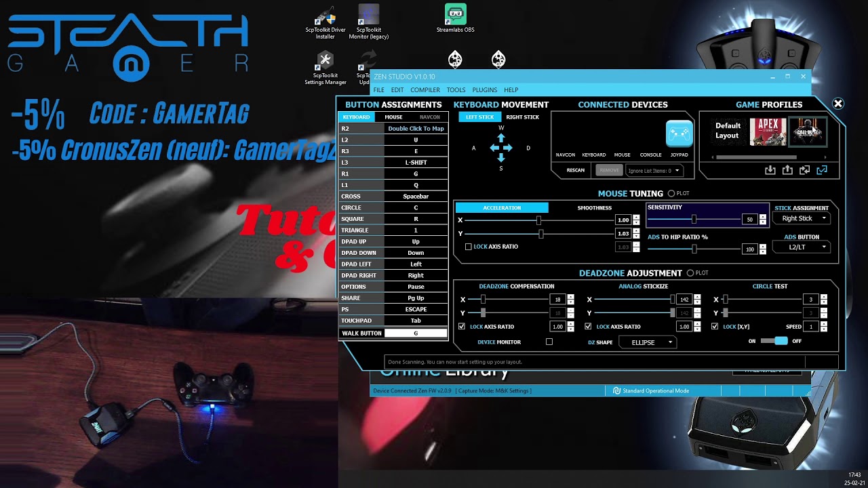Enable Mouse Tuning Plot radio button

point(671,194)
